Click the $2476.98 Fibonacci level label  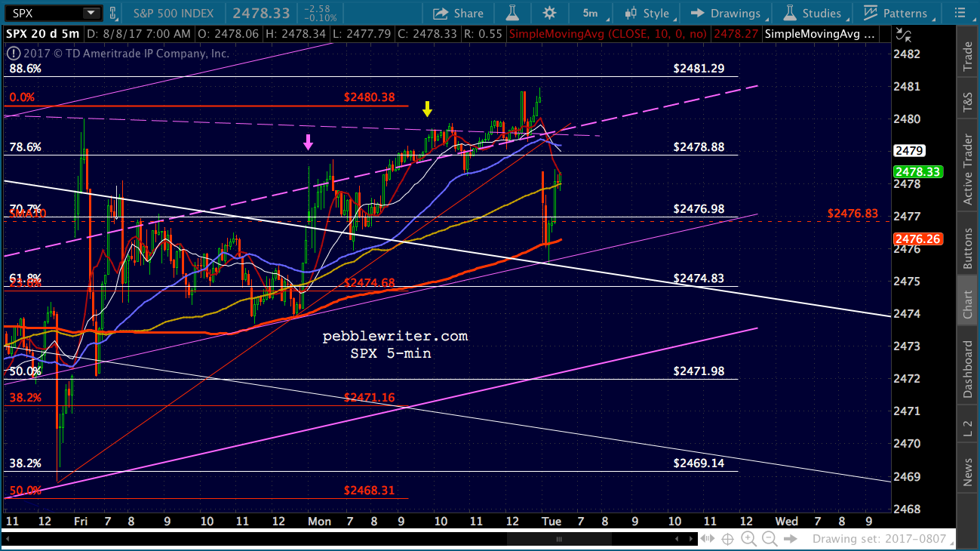(699, 208)
